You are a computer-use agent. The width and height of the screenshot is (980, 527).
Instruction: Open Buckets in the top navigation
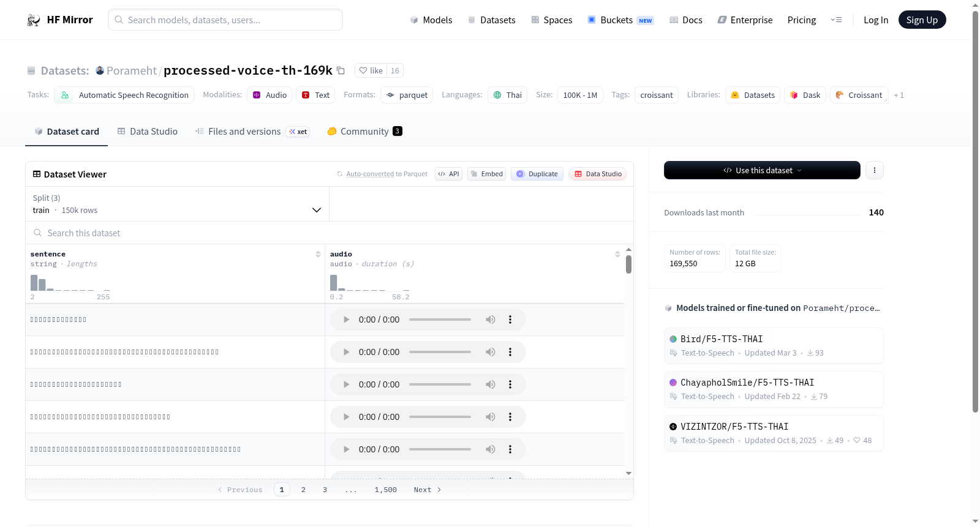(x=620, y=20)
